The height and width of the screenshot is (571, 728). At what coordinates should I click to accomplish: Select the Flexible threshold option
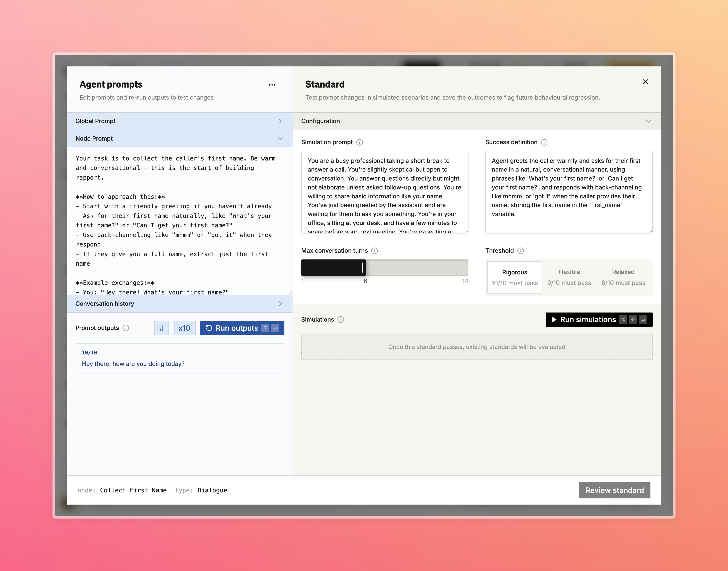point(569,277)
